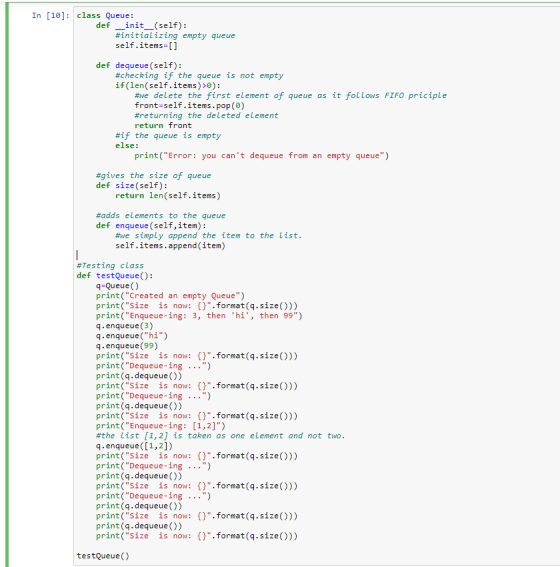Click the 'return front' statement
Screen dimensions: 560x567
(163, 125)
